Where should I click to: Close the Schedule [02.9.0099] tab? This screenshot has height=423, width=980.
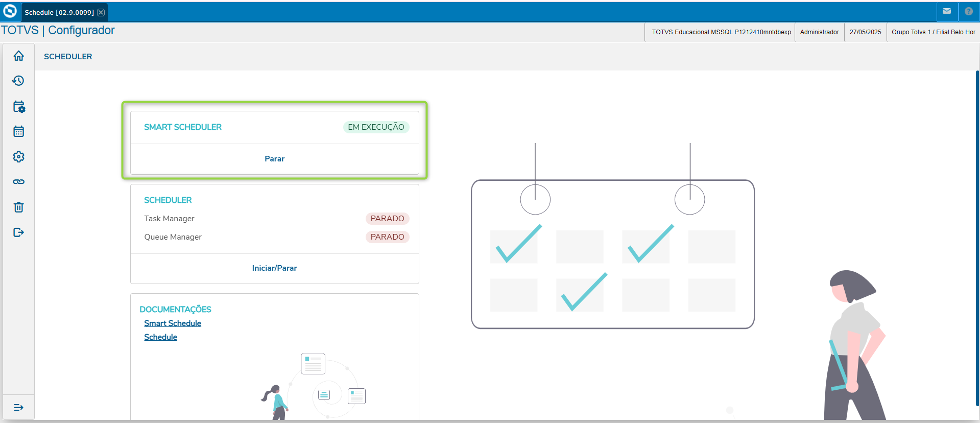click(101, 12)
